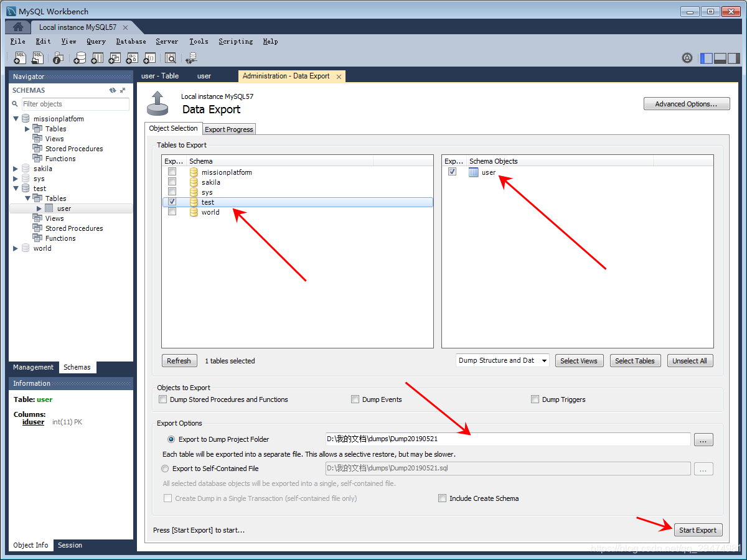Open the object inspector toolbar icon
The image size is (747, 560).
tap(58, 58)
